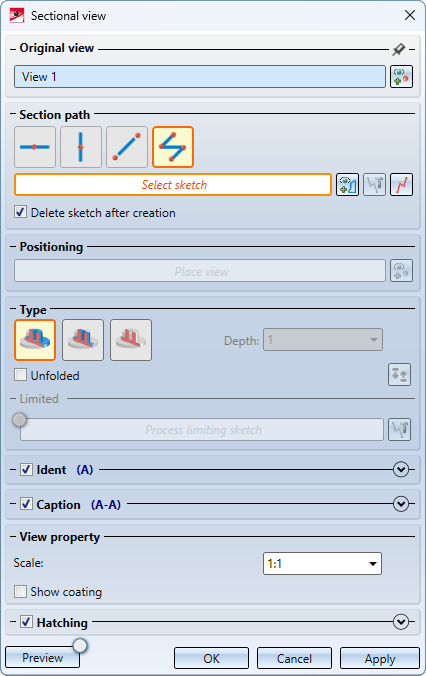Pin the dialog with pushpin icon

coord(399,49)
